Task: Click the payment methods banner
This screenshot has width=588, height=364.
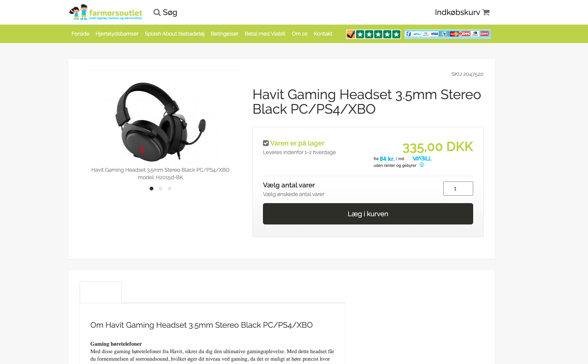Action: [x=448, y=34]
